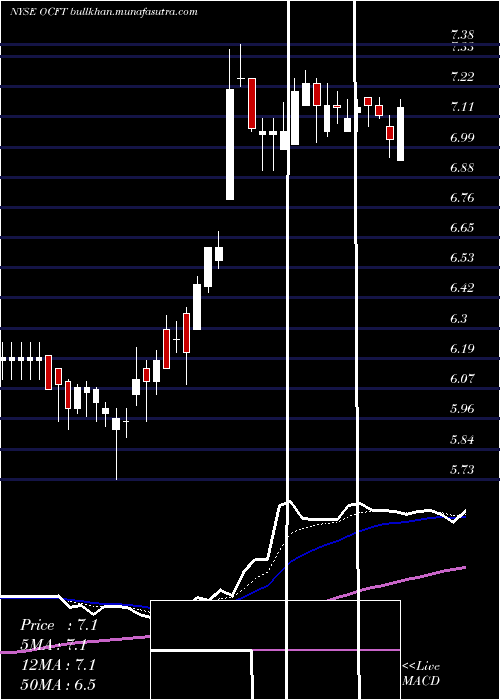
Task: Click the <<Live MACD label
Action: (421, 674)
